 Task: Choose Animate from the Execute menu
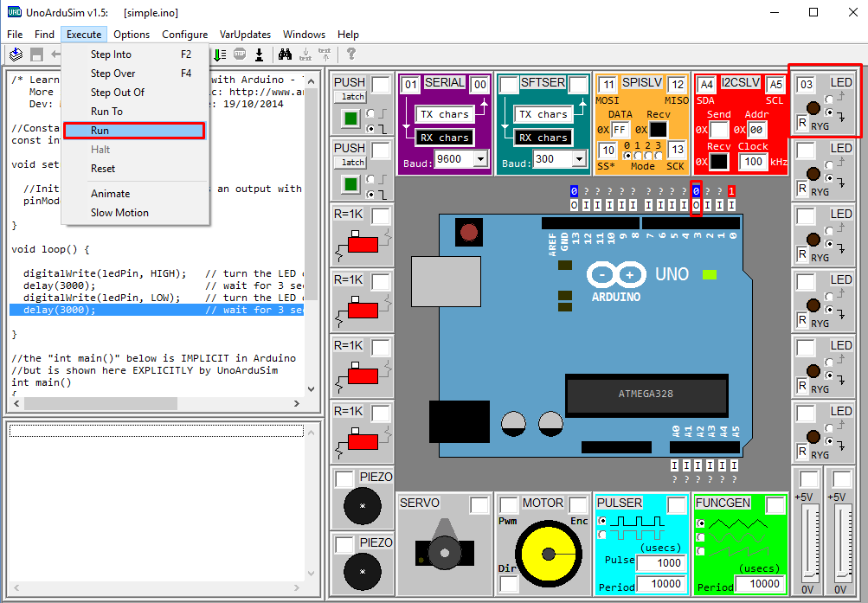click(x=134, y=194)
